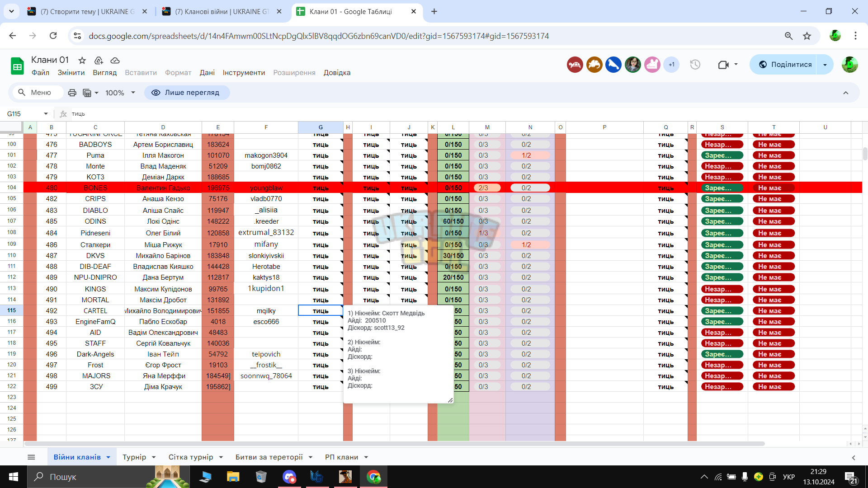Select column G header
The height and width of the screenshot is (488, 868).
(321, 127)
